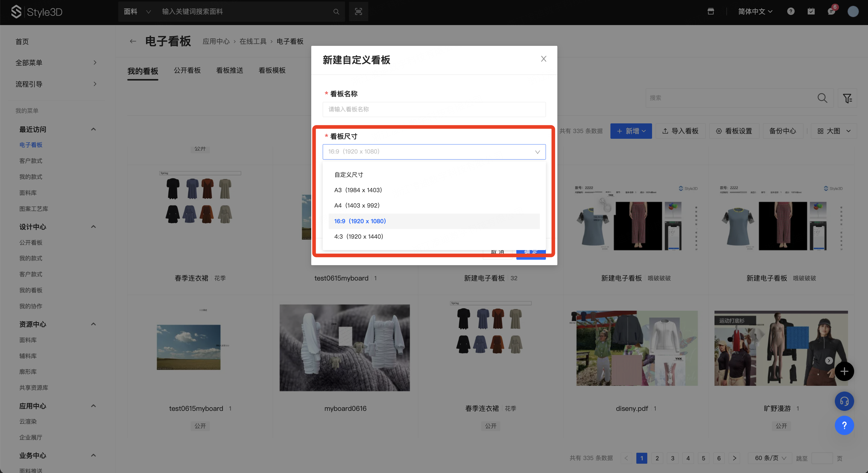Choose A3 (1984 x 1403) size option
This screenshot has width=868, height=473.
(358, 190)
